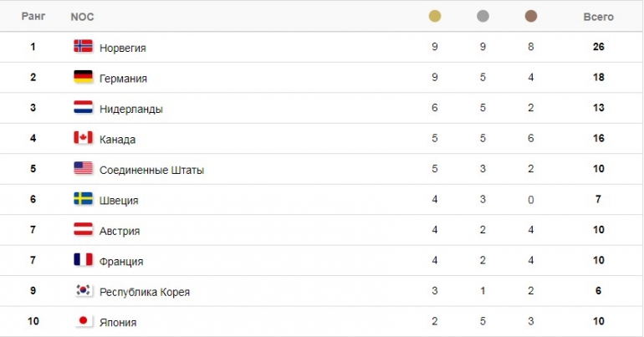The width and height of the screenshot is (644, 337).
Task: Select the United States flag icon
Action: (x=83, y=168)
